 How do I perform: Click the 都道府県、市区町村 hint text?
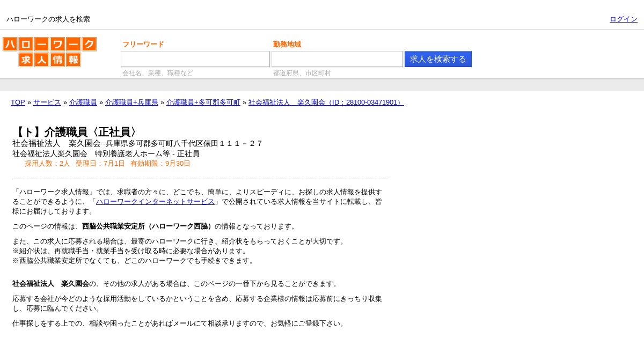(302, 73)
